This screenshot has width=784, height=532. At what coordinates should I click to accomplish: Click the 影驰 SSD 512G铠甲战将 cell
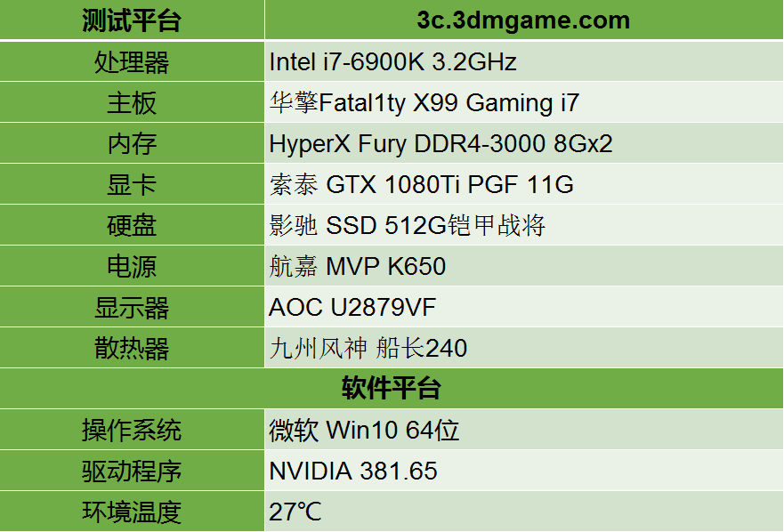[524, 225]
